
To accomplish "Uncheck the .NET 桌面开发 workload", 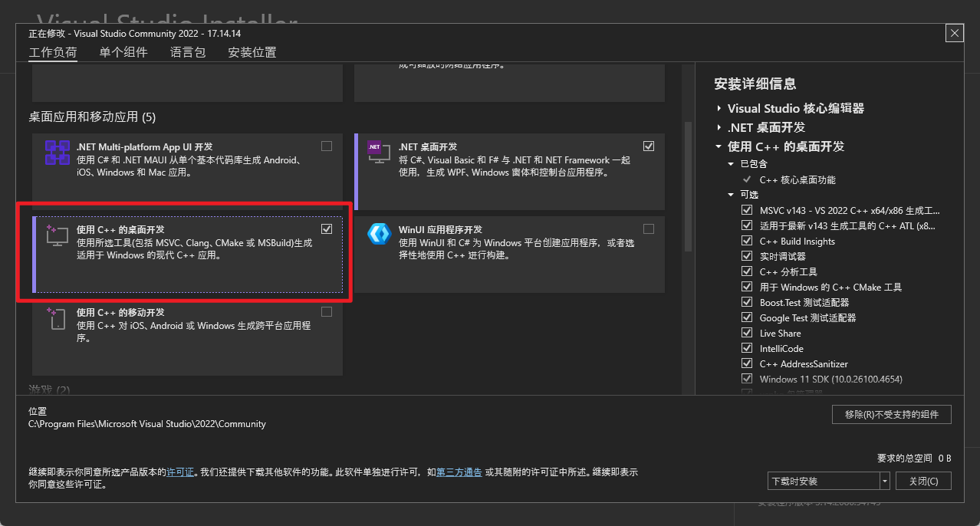I will click(649, 146).
